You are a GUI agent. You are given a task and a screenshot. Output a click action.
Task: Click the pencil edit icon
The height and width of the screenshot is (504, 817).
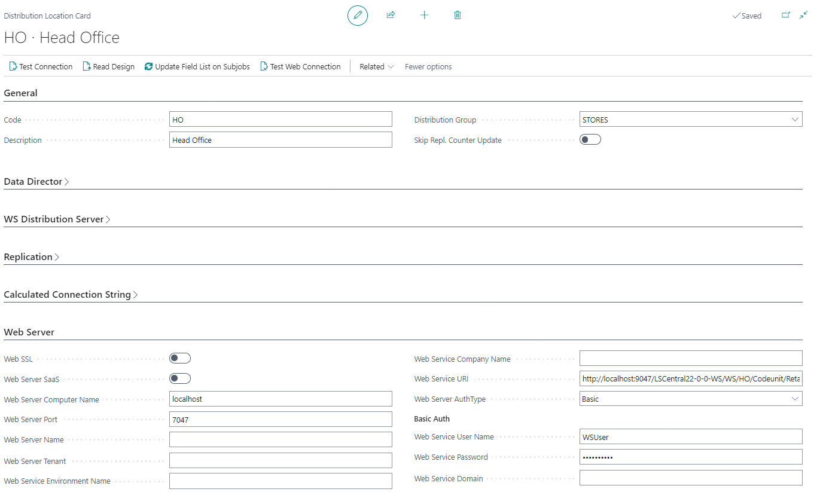coord(358,15)
